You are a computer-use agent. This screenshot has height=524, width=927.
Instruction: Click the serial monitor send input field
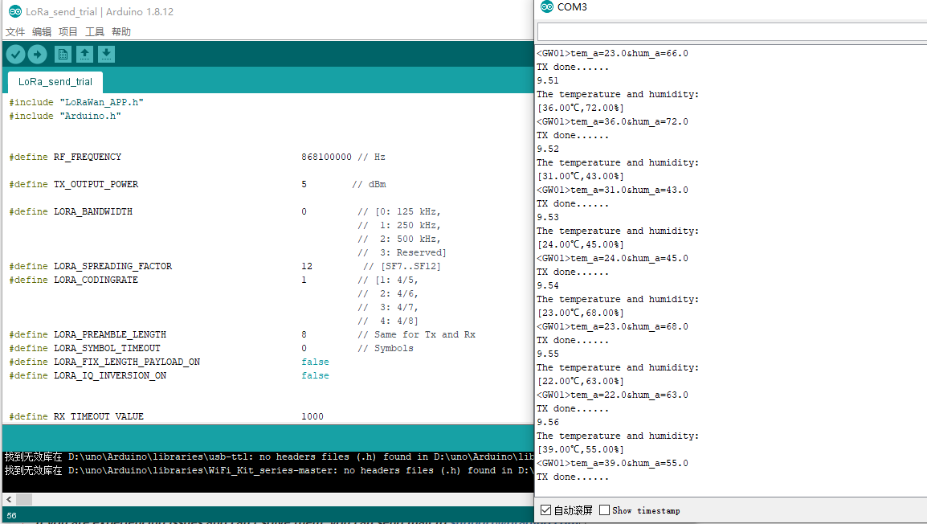click(732, 31)
